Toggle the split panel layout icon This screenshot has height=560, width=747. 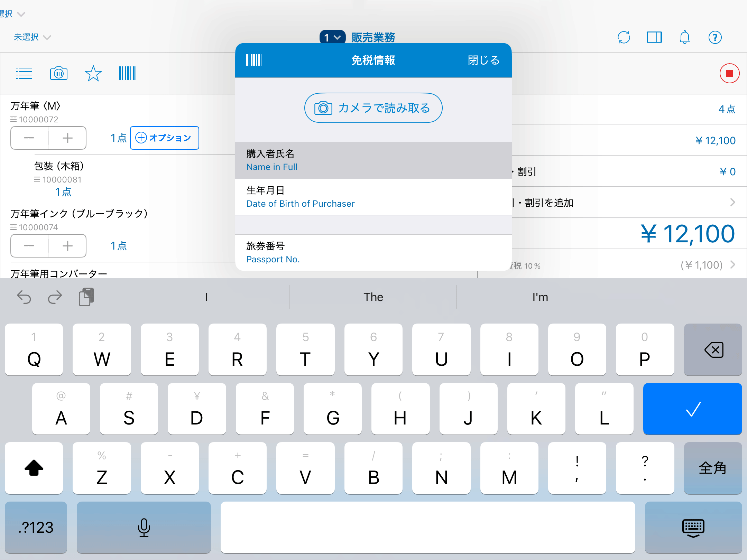click(654, 37)
